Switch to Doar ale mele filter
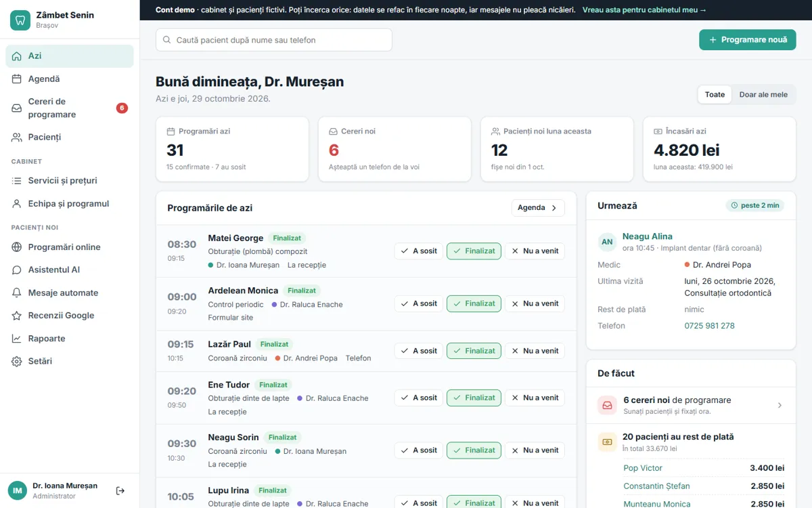 click(x=763, y=95)
